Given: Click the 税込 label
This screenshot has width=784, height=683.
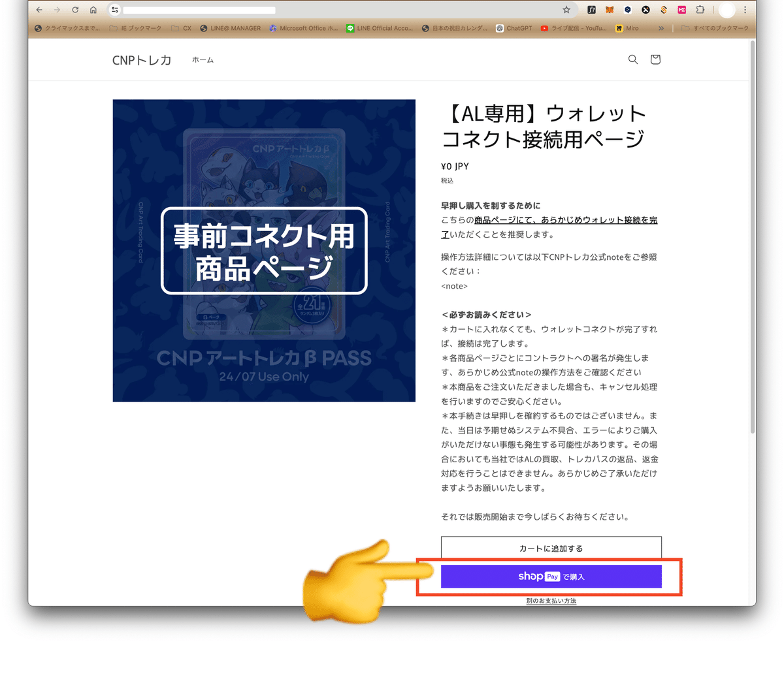Looking at the screenshot, I should tap(447, 181).
